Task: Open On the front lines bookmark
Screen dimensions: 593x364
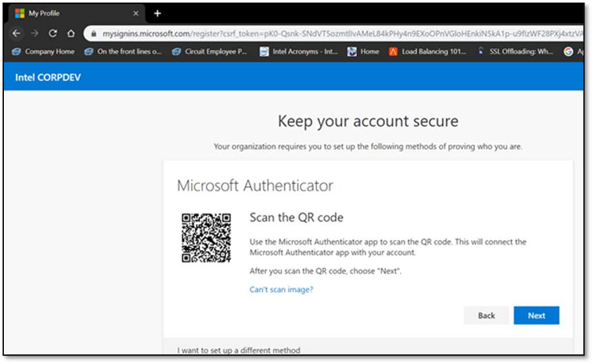Action: pos(123,51)
